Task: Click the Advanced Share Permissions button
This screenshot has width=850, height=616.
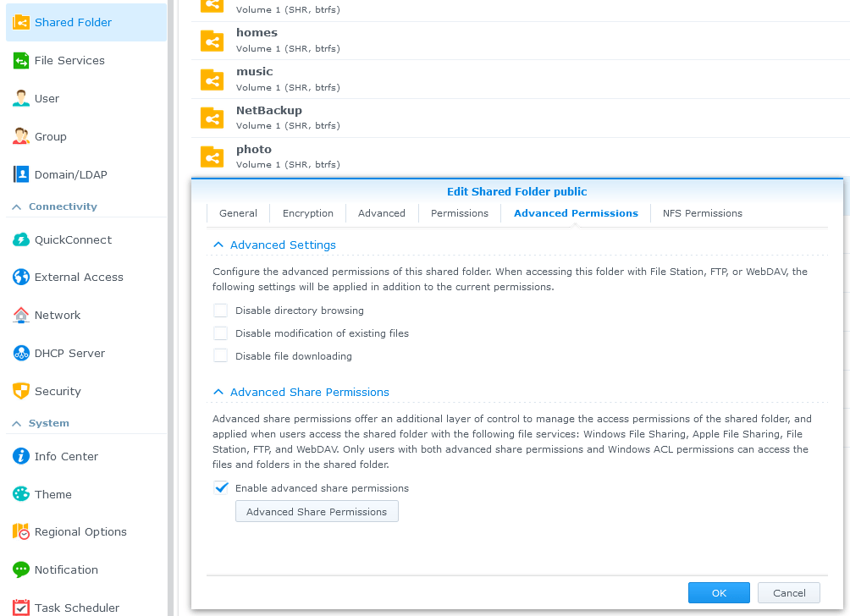Action: 317,512
